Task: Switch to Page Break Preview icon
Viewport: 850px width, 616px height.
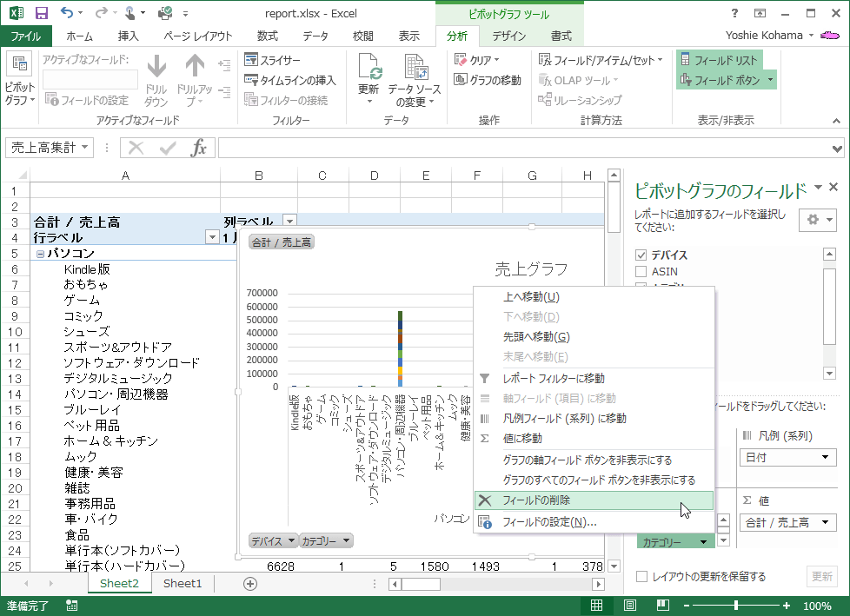Action: [x=662, y=606]
